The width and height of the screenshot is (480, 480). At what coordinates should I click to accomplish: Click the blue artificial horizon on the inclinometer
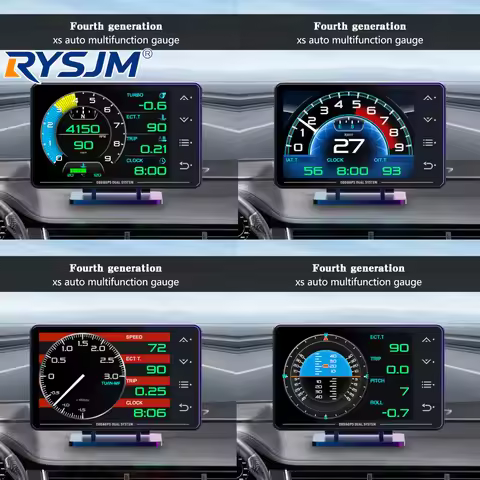[325, 363]
